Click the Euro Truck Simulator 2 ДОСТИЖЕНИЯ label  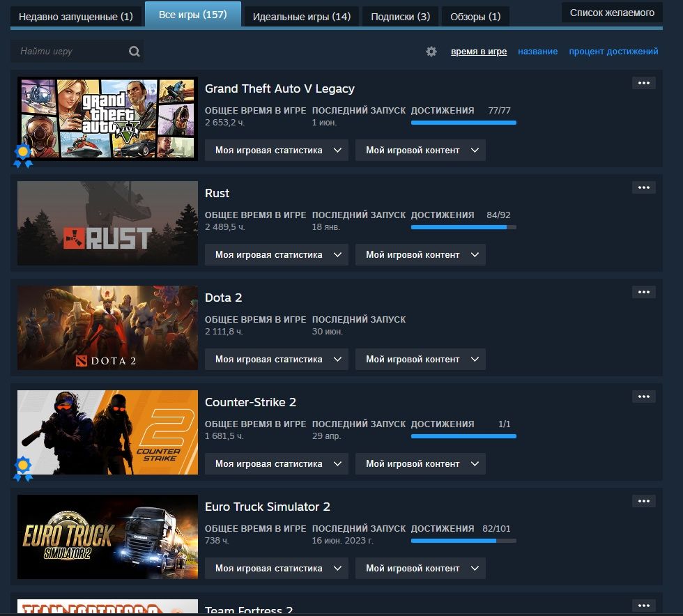pos(443,529)
